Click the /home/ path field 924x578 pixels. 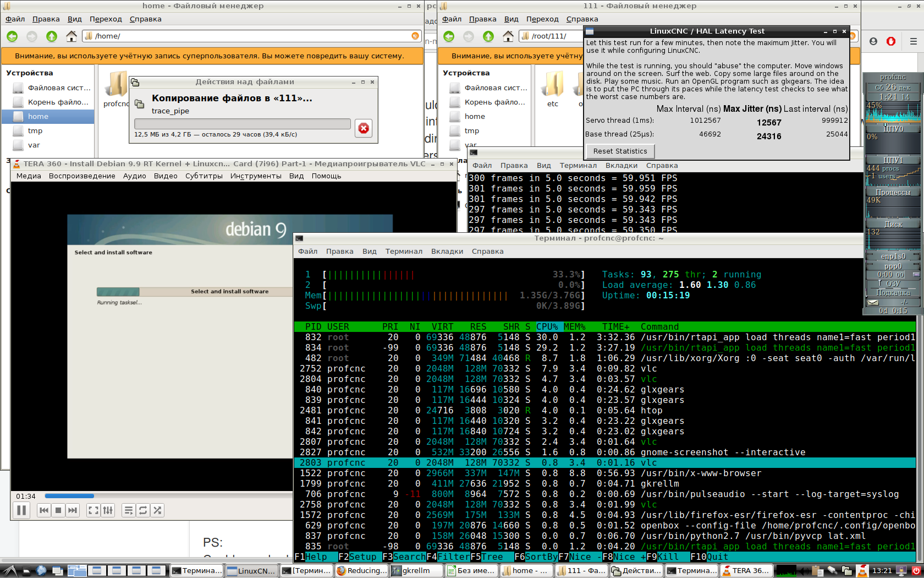251,36
